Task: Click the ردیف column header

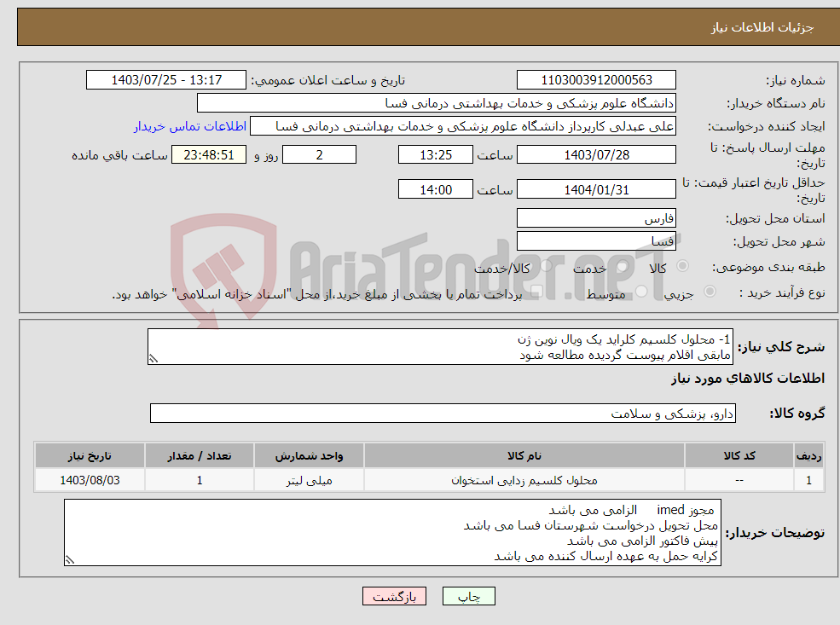Action: pos(808,456)
